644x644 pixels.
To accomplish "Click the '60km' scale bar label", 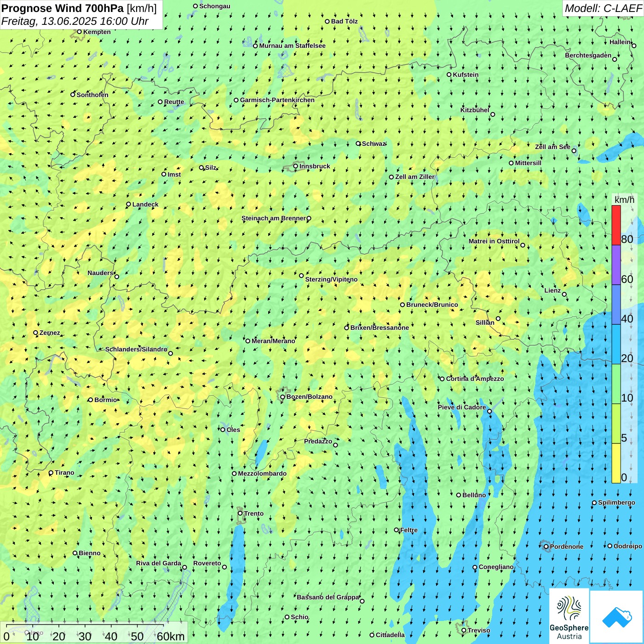I will pyautogui.click(x=171, y=636).
